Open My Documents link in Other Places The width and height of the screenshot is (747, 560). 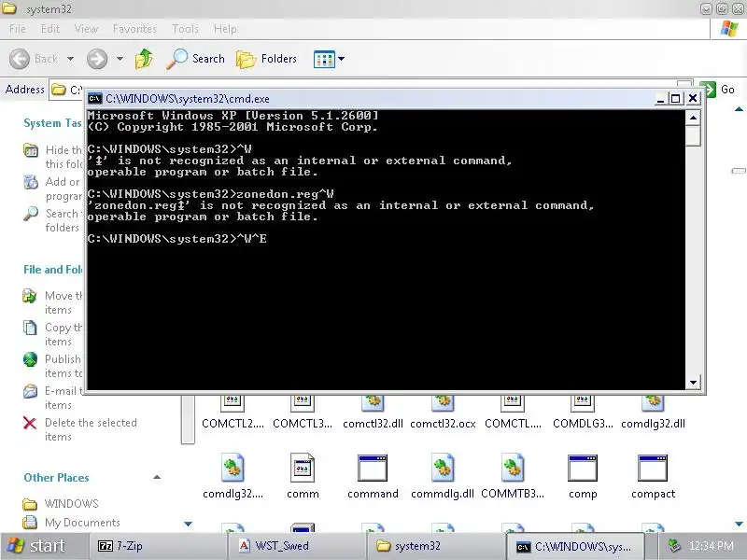pyautogui.click(x=82, y=523)
